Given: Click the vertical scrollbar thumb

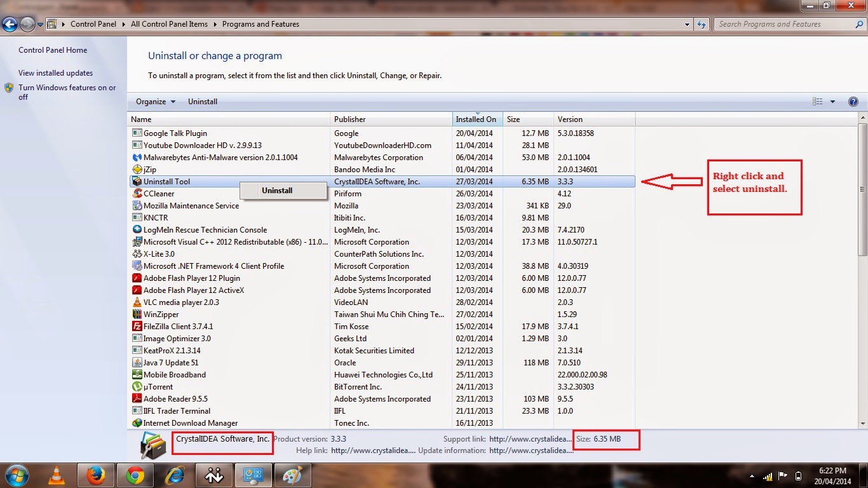Looking at the screenshot, I should click(862, 189).
